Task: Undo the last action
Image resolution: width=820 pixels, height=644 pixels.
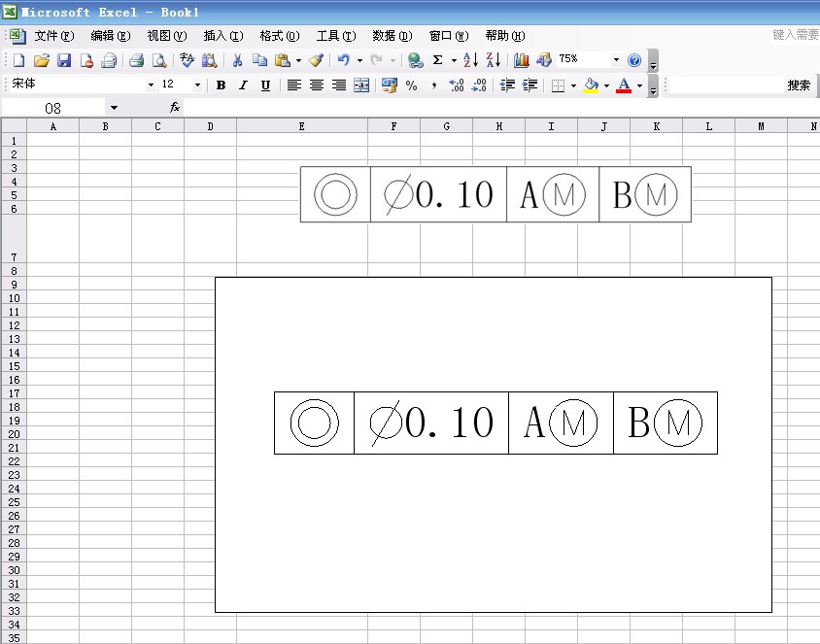Action: coord(344,60)
